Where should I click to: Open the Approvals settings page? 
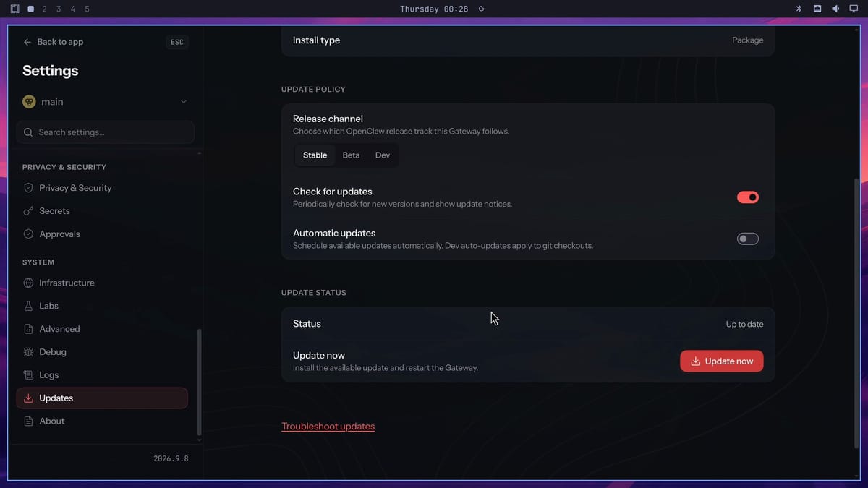click(x=102, y=234)
